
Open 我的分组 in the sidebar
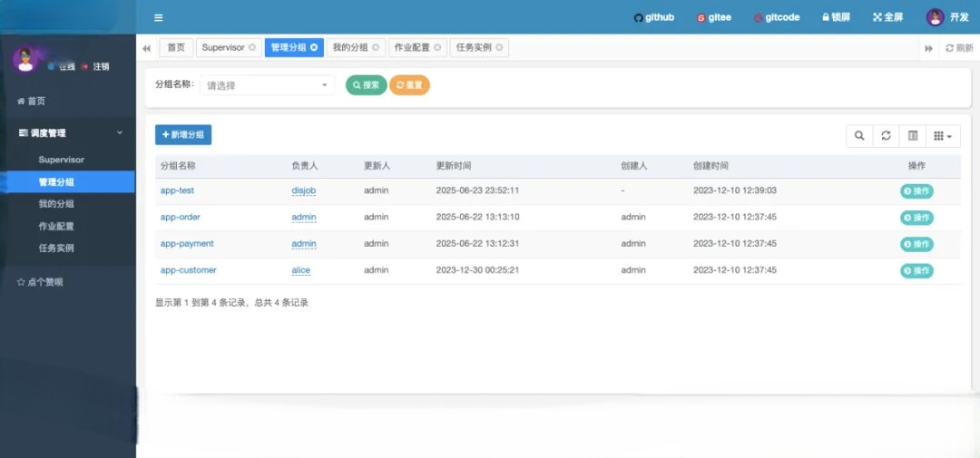click(56, 204)
